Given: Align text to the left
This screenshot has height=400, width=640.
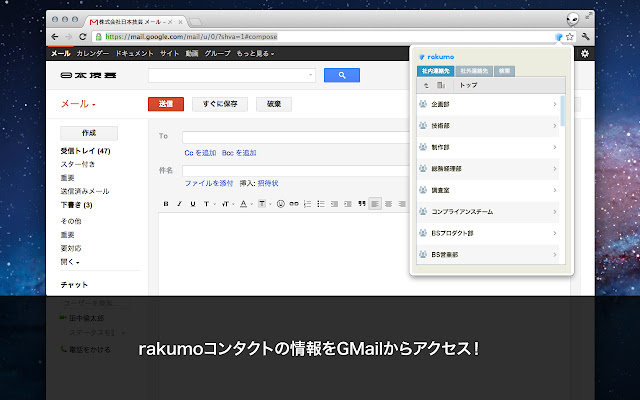Looking at the screenshot, I should click(375, 204).
